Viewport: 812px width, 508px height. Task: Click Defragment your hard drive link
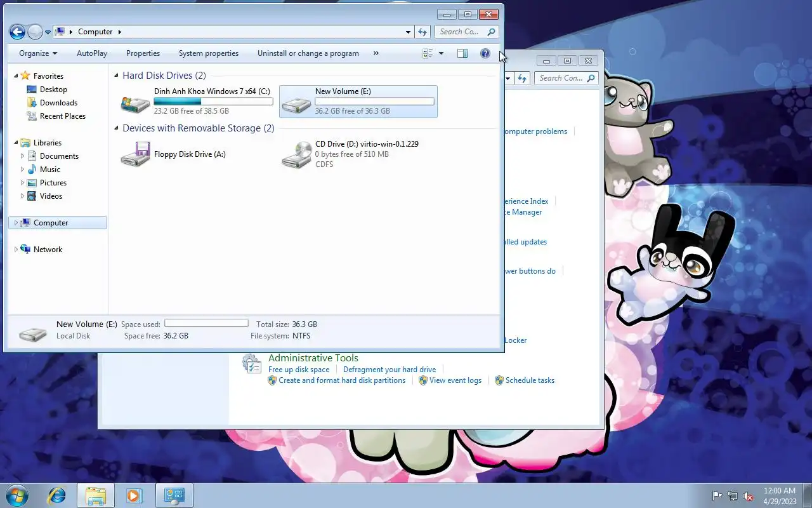coord(390,370)
